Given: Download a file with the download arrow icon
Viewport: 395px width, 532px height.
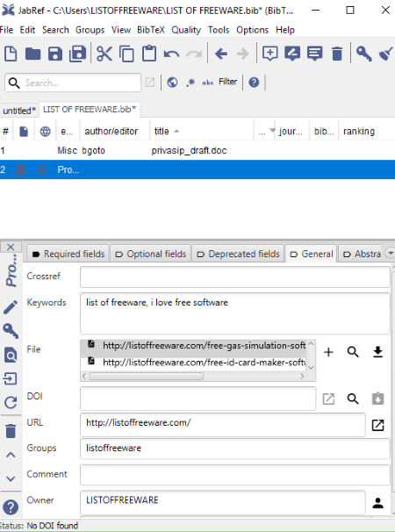Looking at the screenshot, I should click(377, 352).
